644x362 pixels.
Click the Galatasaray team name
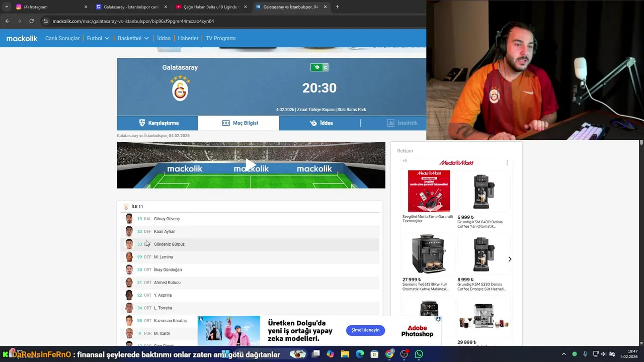click(180, 67)
